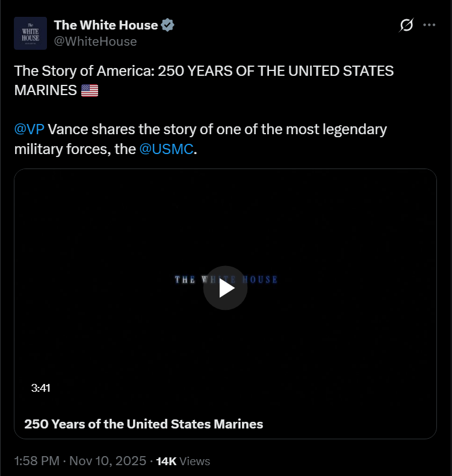Open the @VP mention link
Screen dimensions: 452x476
tap(29, 129)
